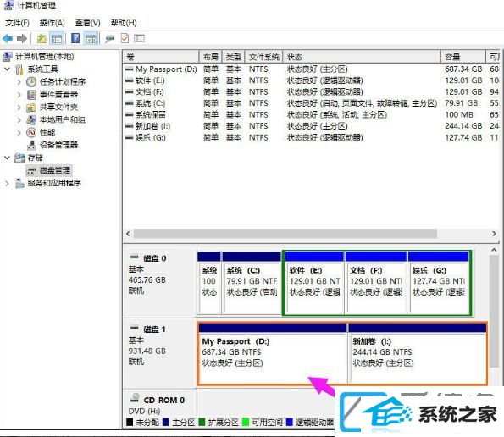
Task: Click the horizontal scrollbar right arrow
Action: [494, 234]
